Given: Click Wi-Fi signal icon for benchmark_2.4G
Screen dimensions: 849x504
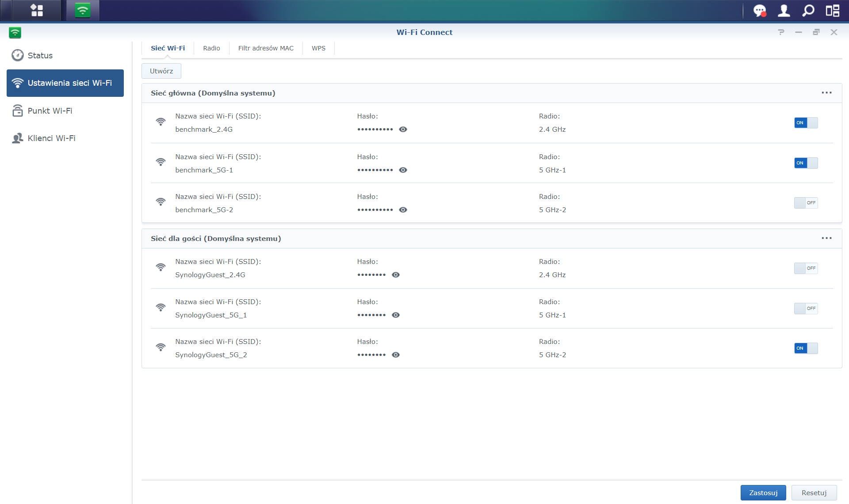Looking at the screenshot, I should 161,122.
